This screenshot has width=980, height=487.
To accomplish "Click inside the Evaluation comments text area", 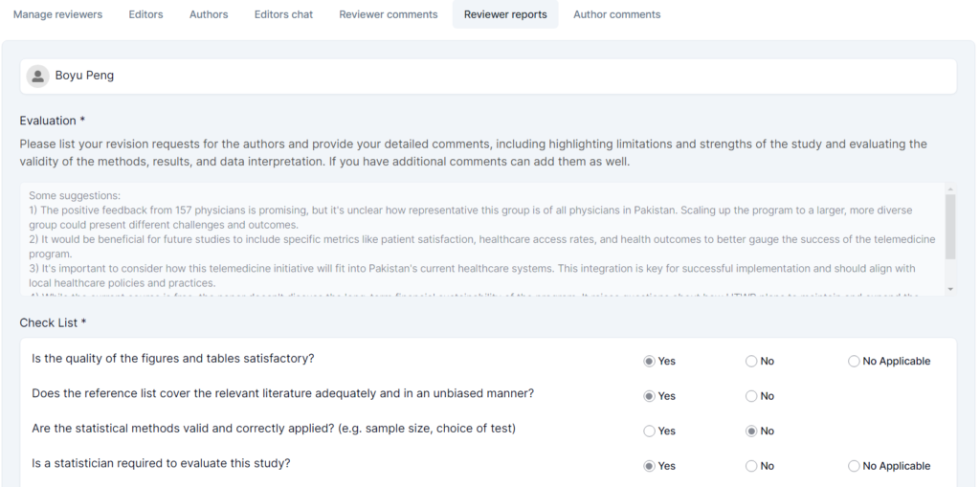I will [479, 239].
